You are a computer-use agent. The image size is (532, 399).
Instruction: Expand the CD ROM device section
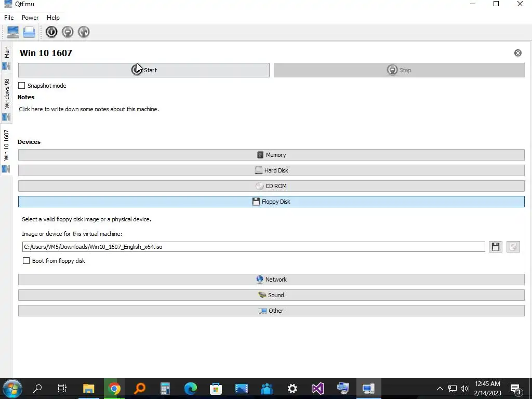[x=271, y=186]
